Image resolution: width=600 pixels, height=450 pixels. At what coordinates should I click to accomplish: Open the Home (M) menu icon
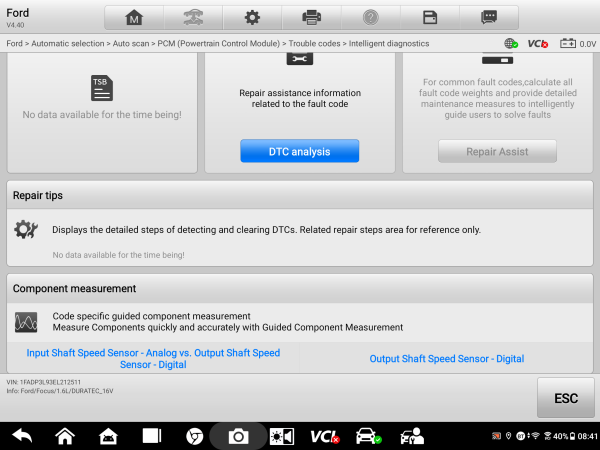pos(134,18)
